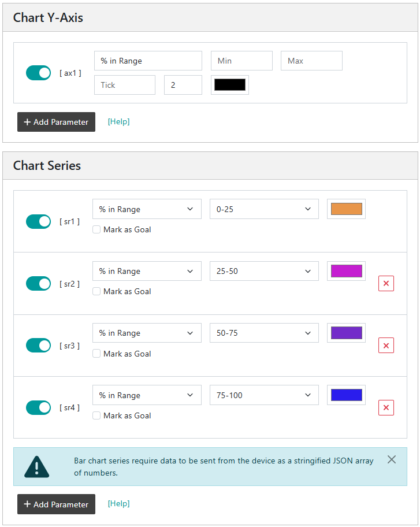
Task: Expand the 25-50 range dropdown
Action: click(x=264, y=271)
